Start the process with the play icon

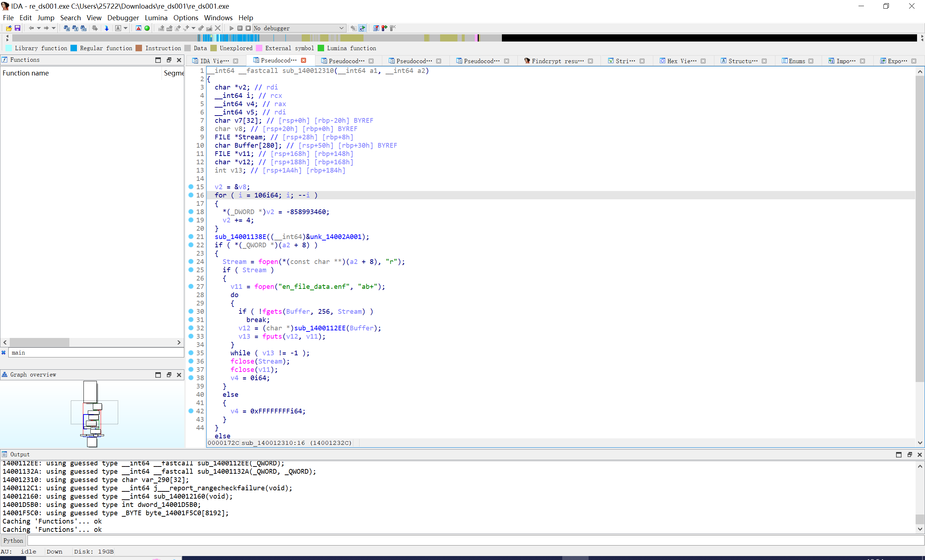(231, 28)
